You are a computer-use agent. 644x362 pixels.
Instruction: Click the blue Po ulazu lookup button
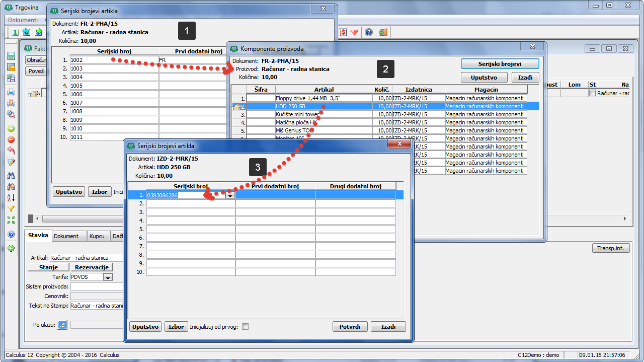point(62,325)
